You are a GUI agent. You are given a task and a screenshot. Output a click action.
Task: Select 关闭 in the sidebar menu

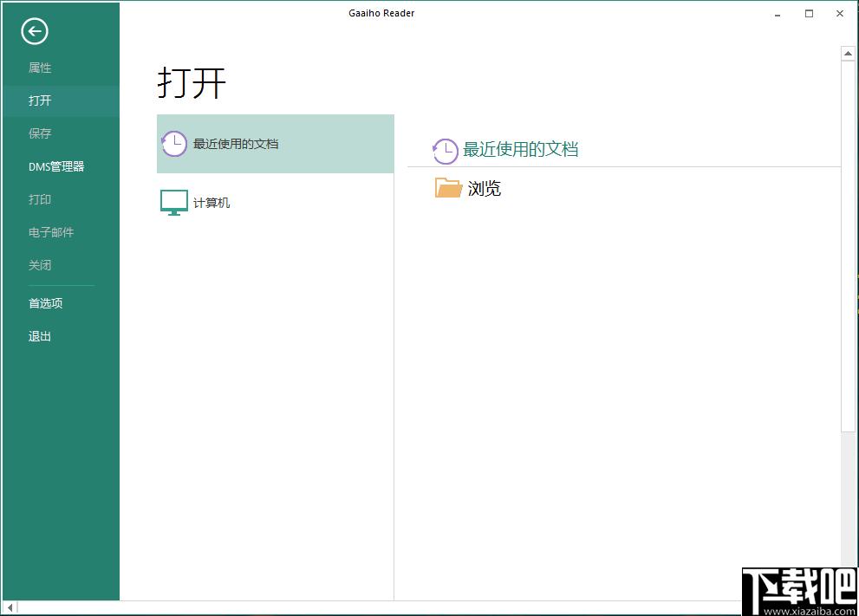tap(40, 265)
